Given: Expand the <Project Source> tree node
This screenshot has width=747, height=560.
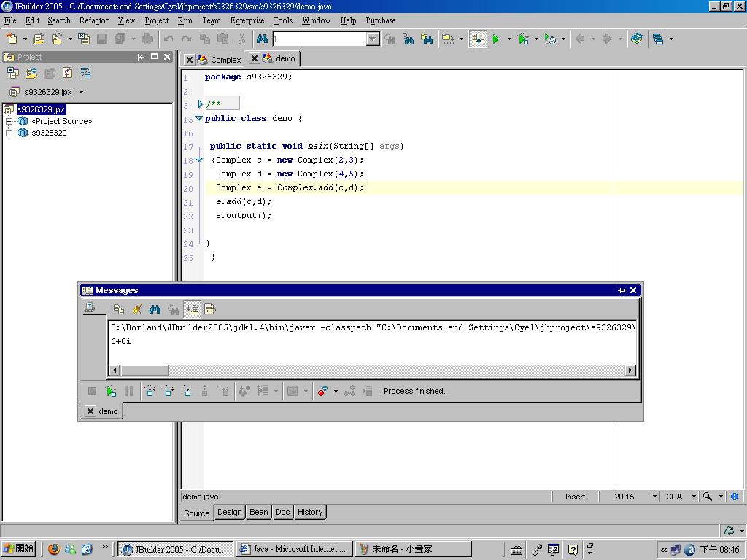Looking at the screenshot, I should click(9, 122).
